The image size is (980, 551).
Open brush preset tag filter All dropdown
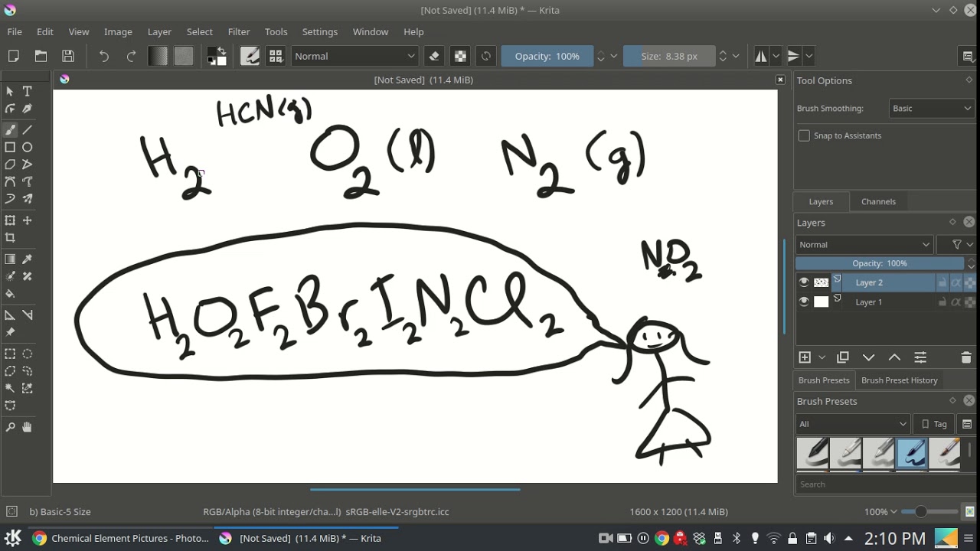pyautogui.click(x=852, y=424)
